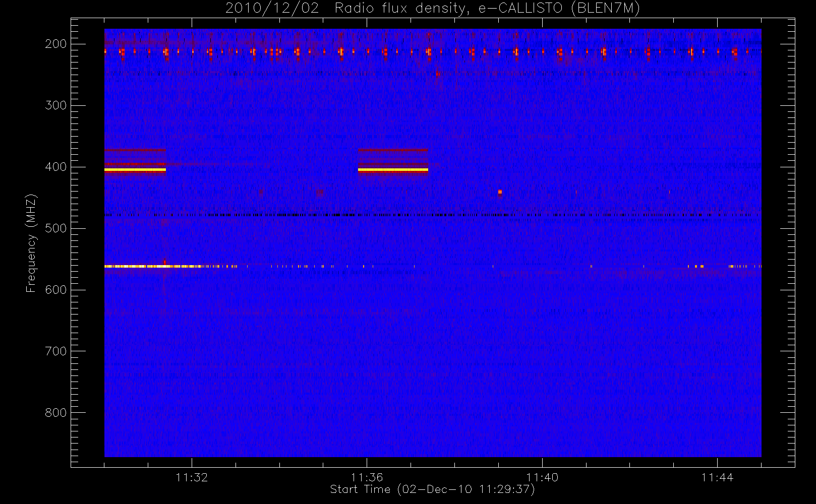816x504 pixels.
Task: Select the 600 frequency tick label
Action: tap(56, 290)
